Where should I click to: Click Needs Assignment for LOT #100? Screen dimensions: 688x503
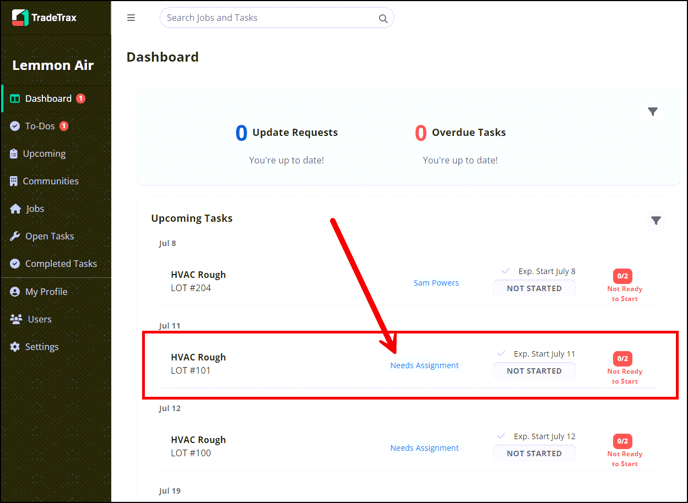click(424, 448)
